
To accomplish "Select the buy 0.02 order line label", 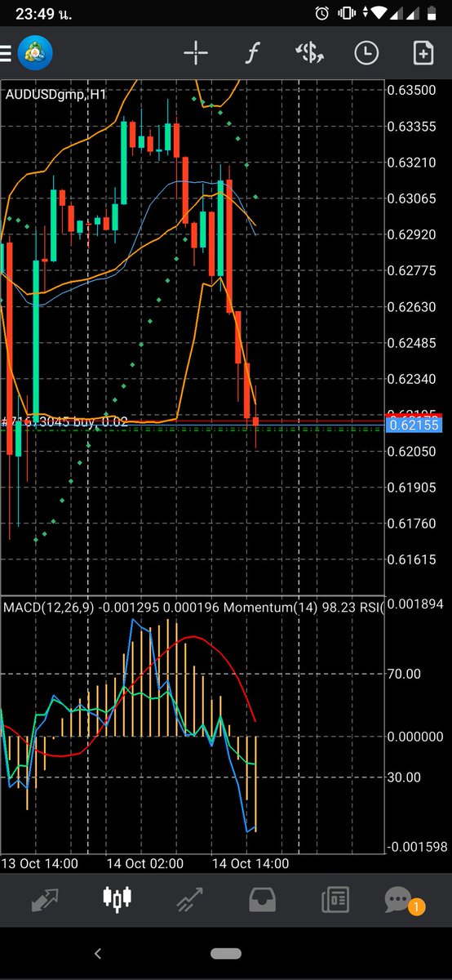I will coord(65,422).
